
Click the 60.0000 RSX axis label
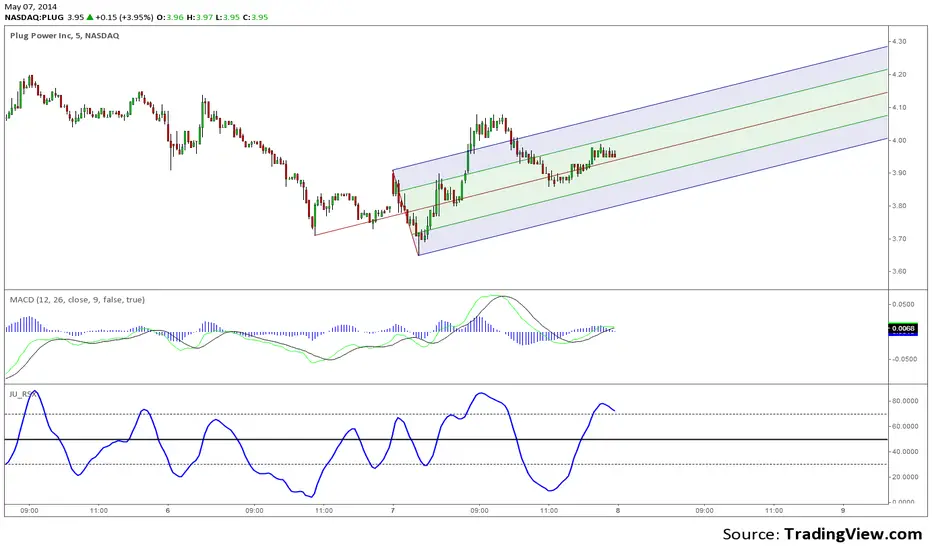pos(904,426)
